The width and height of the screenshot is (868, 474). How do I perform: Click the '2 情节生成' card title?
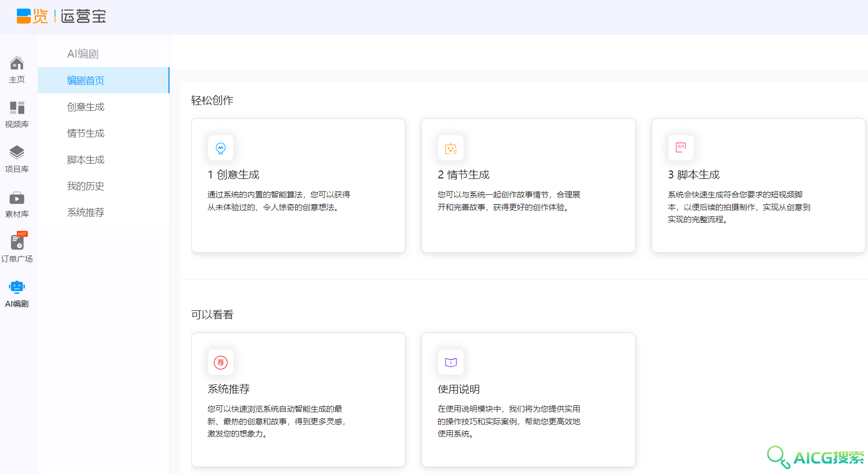464,175
